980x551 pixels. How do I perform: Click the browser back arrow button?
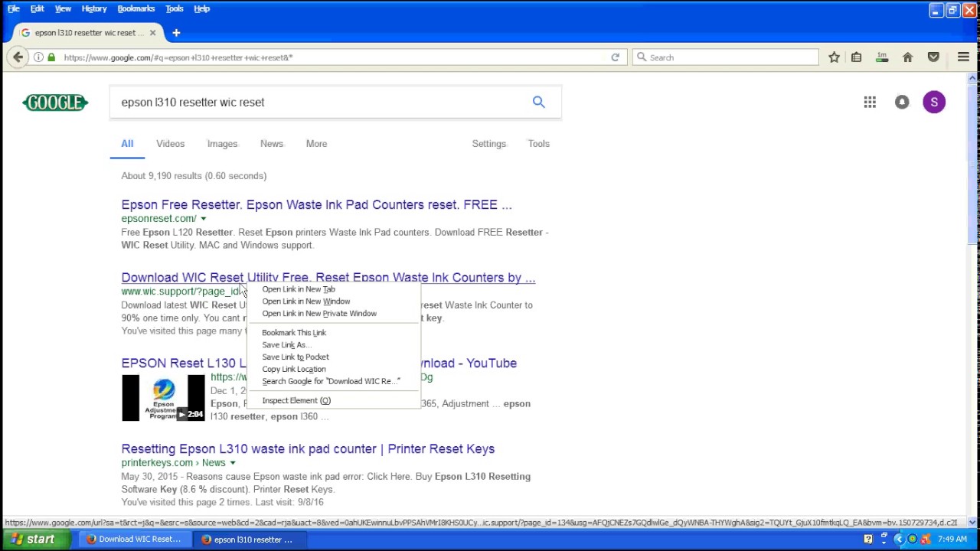point(18,57)
